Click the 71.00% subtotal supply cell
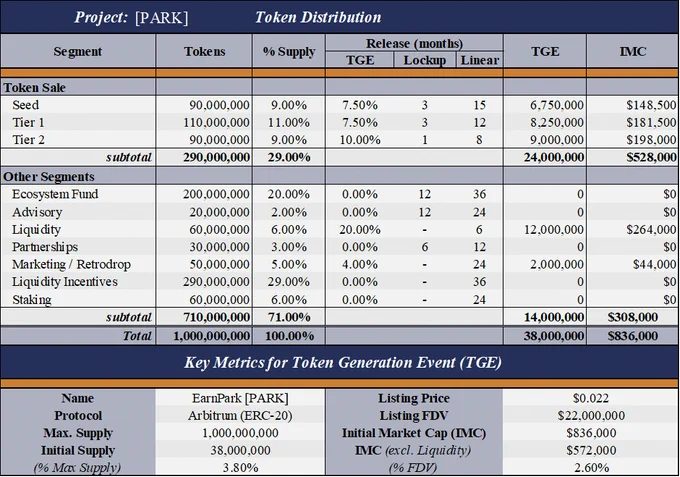The width and height of the screenshot is (680, 477). tap(289, 317)
